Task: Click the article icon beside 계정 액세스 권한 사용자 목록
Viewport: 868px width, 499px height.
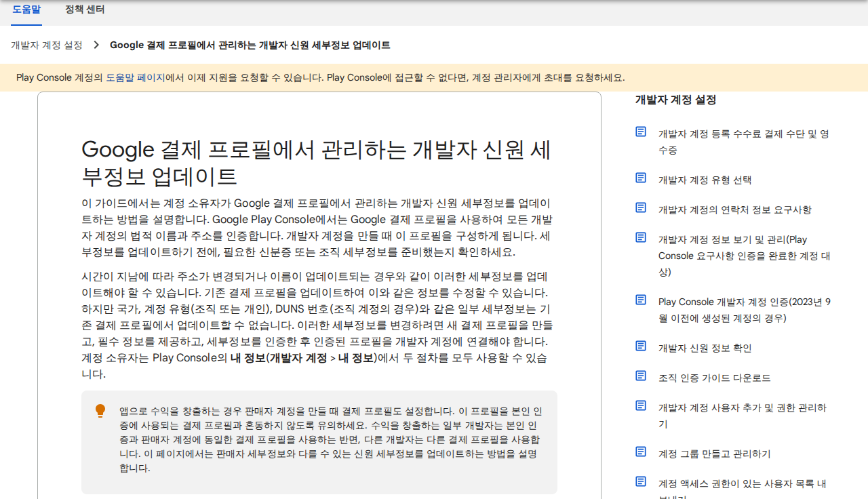Action: 641,481
